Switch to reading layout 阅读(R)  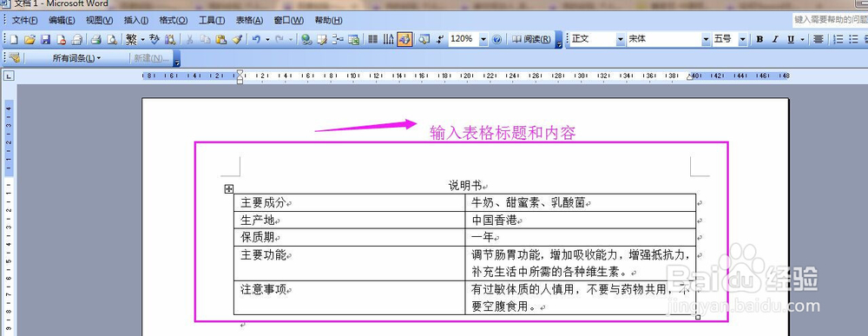(x=531, y=39)
